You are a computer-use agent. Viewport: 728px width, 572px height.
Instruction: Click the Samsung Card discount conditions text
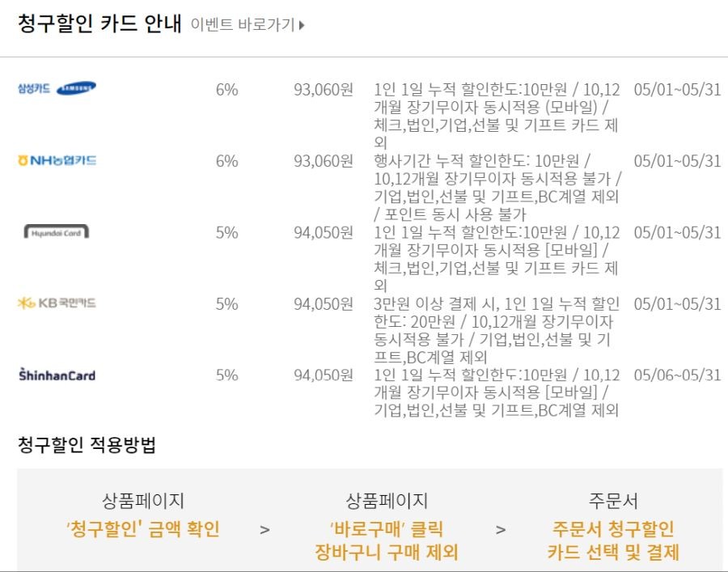click(x=497, y=116)
